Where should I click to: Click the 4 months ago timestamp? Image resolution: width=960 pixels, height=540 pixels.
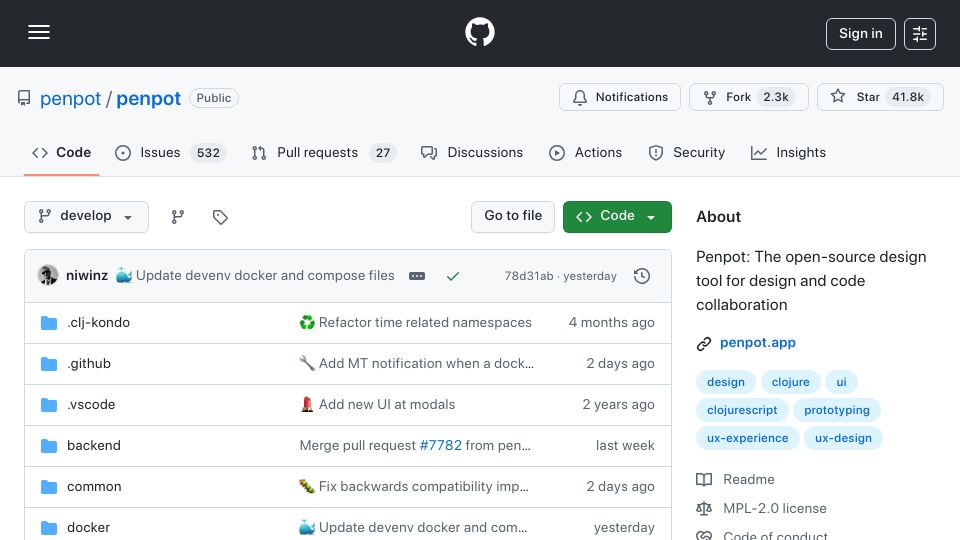click(611, 323)
